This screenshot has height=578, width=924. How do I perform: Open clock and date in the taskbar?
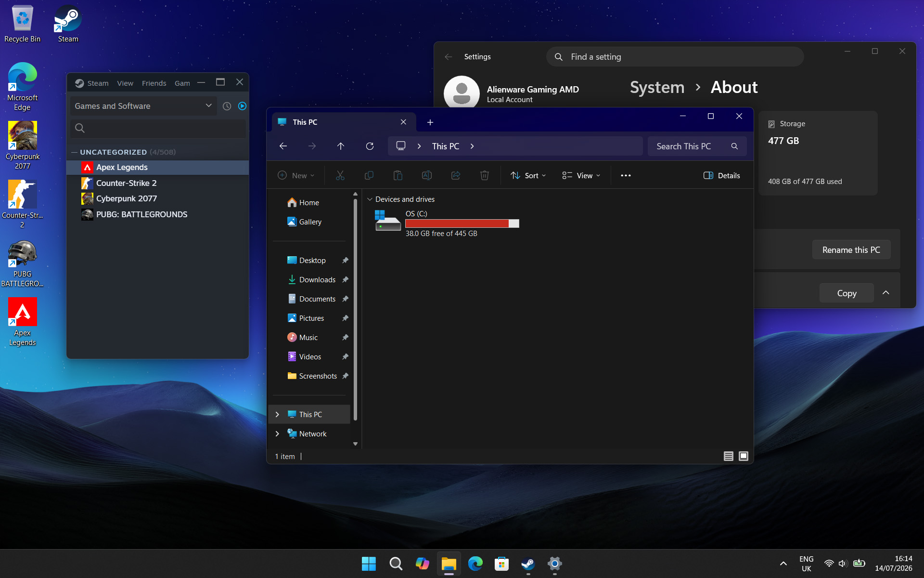click(x=894, y=564)
